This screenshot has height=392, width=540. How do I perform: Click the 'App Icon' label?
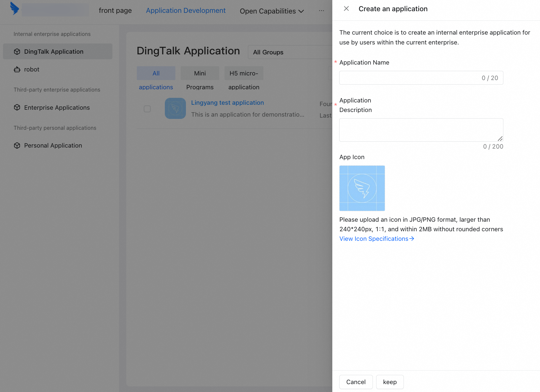[x=352, y=157]
